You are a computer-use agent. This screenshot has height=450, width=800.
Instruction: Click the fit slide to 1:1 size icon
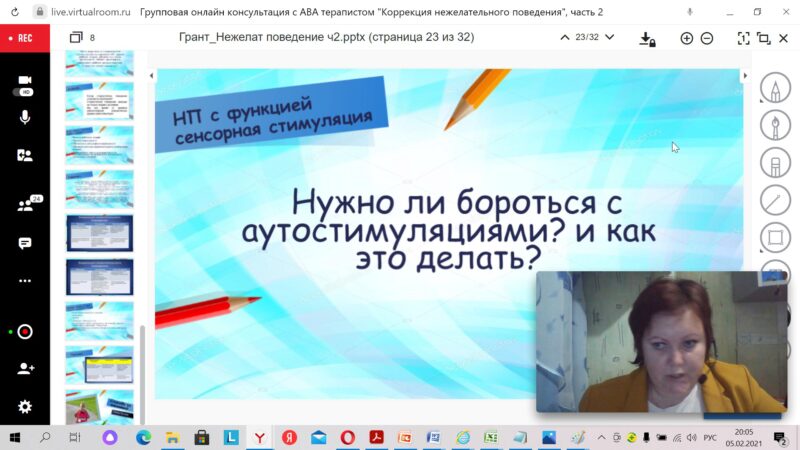[x=743, y=38]
